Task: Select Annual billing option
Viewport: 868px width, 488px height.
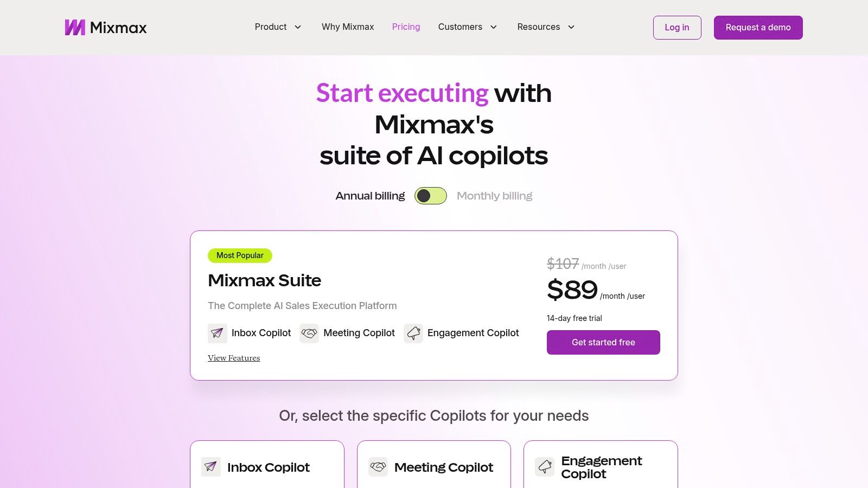Action: coord(370,196)
